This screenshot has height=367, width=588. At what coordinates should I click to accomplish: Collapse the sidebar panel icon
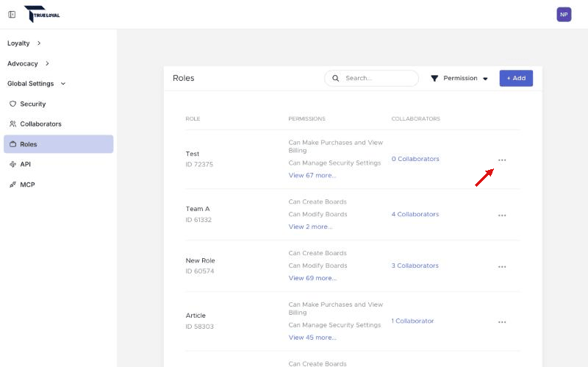12,14
